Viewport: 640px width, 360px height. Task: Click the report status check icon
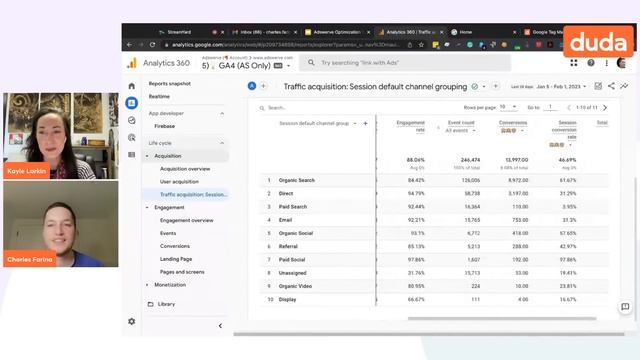475,87
